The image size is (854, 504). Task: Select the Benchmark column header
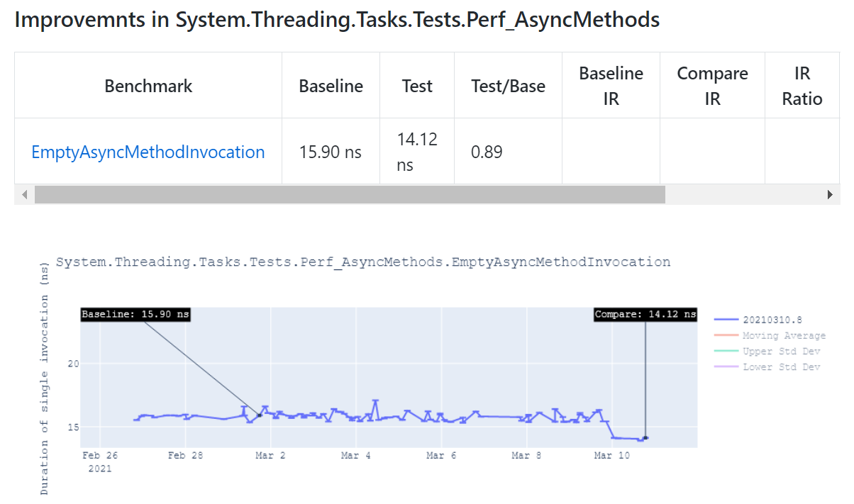[x=148, y=86]
